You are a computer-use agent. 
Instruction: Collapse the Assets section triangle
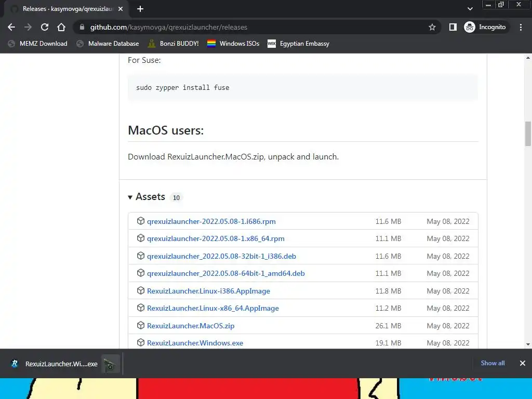[x=130, y=197]
